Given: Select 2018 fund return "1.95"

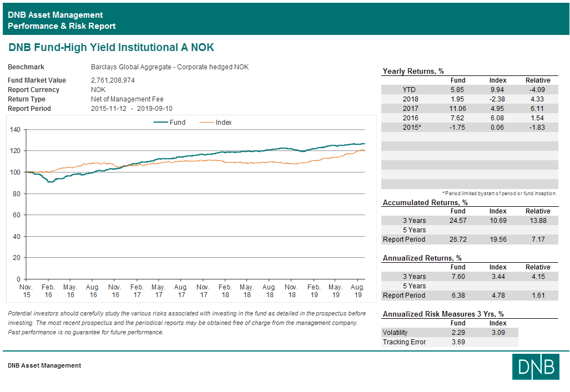Looking at the screenshot, I should click(x=457, y=99).
